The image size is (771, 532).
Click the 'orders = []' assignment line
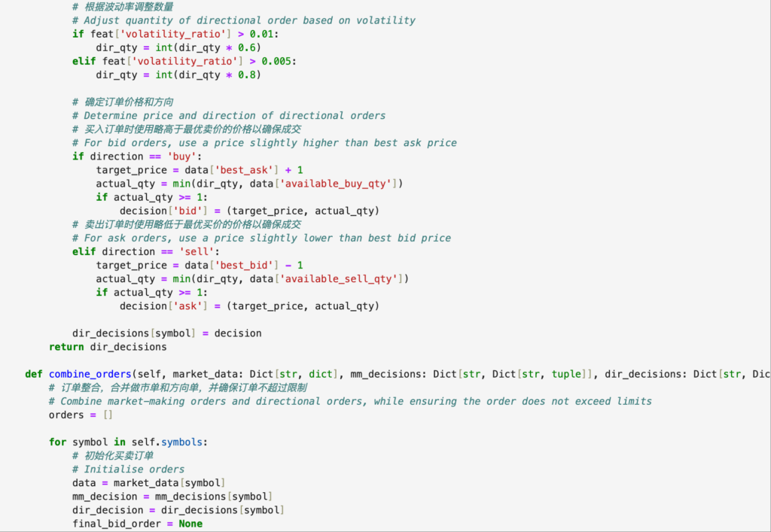click(x=81, y=415)
